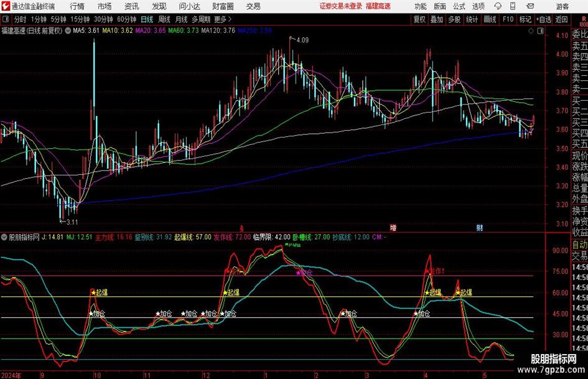Click the +自选 add to watchlist button
This screenshot has width=588, height=379.
click(x=544, y=19)
